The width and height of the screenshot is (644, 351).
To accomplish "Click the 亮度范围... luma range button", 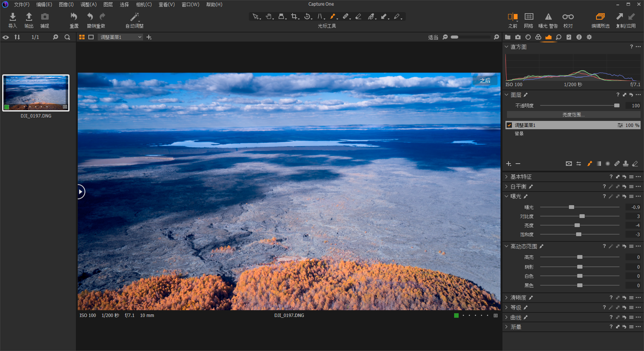I will [x=573, y=114].
